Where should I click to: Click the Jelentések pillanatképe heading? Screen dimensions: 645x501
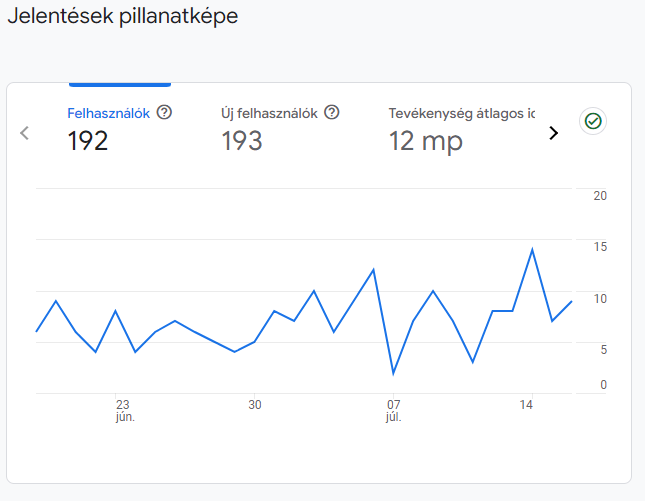[x=122, y=17]
